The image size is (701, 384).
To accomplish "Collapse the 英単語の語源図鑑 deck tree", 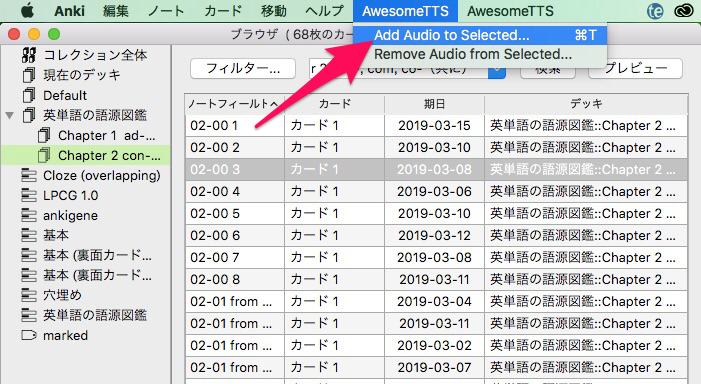I will (x=10, y=115).
